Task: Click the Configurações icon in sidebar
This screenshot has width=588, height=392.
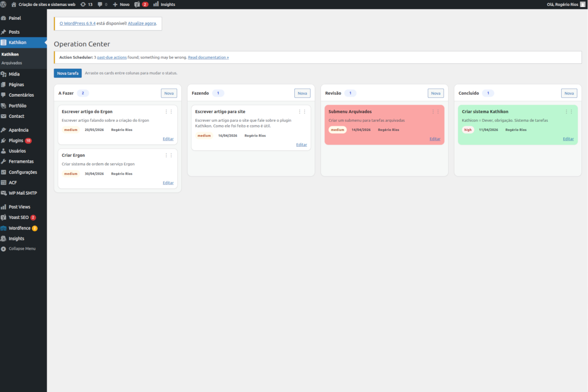Action: pyautogui.click(x=3, y=172)
